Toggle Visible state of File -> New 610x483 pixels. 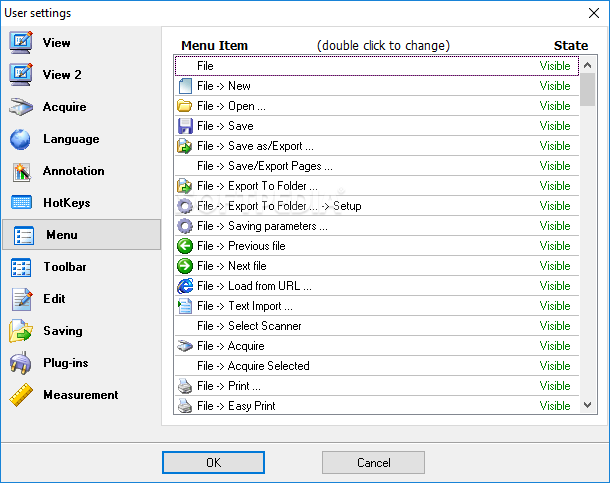(x=555, y=86)
